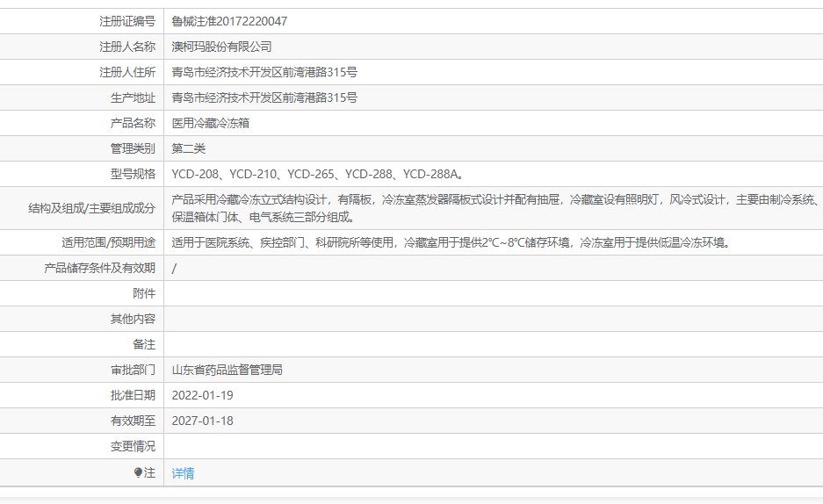Image resolution: width=823 pixels, height=504 pixels.
Task: Click the 注册人名称 label
Action: tap(127, 47)
